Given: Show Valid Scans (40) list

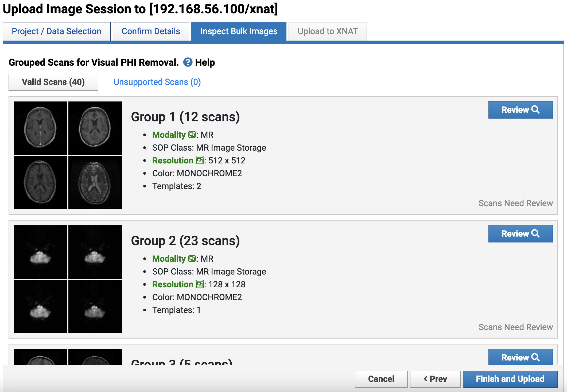Looking at the screenshot, I should click(53, 82).
